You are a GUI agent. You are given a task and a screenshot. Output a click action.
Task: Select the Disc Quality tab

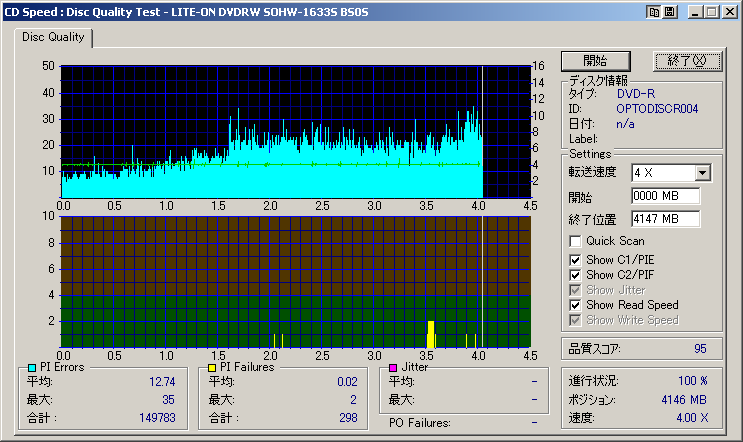[53, 37]
